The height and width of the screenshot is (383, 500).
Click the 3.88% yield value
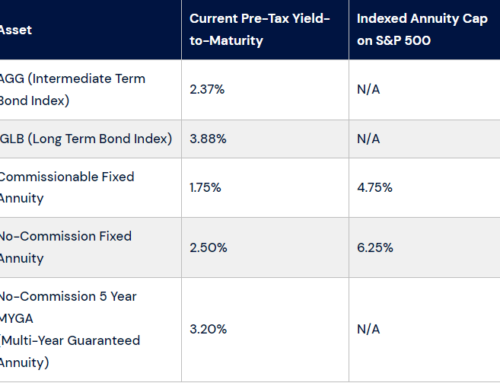[208, 139]
